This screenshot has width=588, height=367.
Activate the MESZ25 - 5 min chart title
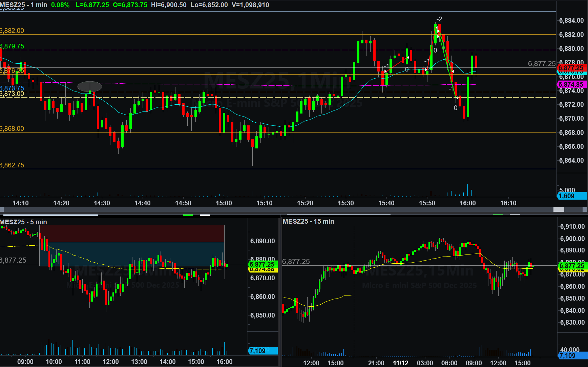pos(24,222)
